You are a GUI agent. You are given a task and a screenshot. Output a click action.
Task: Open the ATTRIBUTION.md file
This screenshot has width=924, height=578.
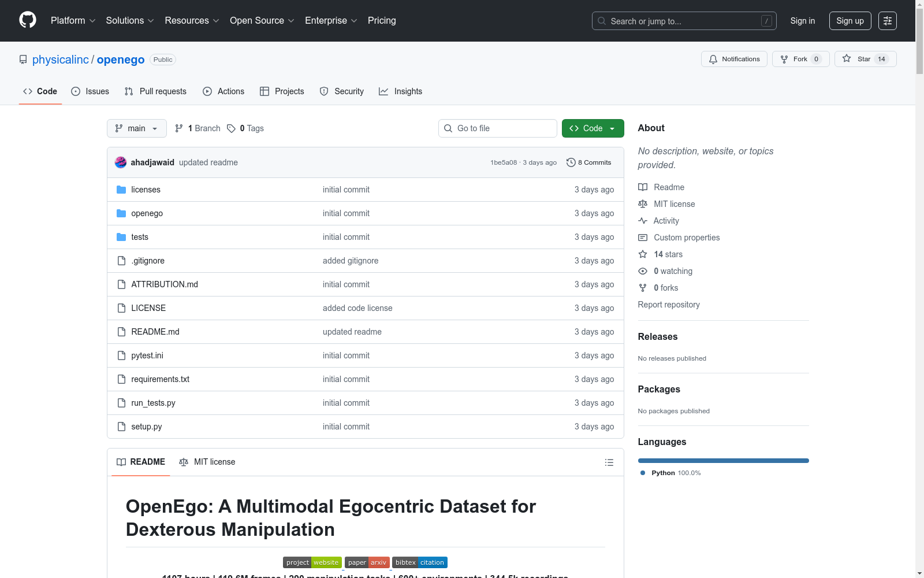165,284
